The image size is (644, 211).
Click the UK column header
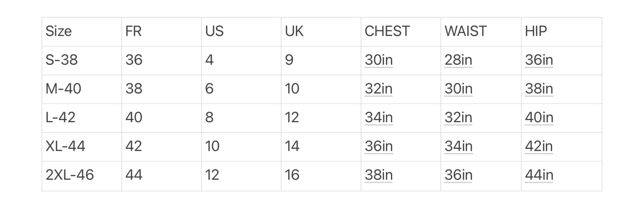(321, 32)
